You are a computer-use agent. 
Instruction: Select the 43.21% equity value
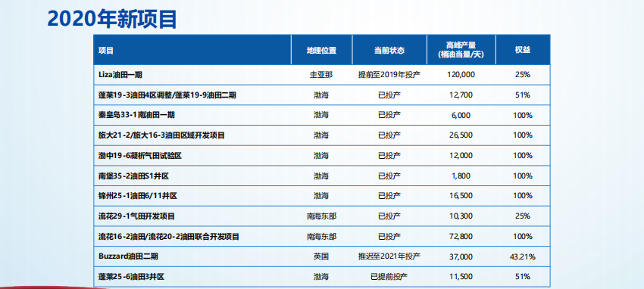(x=523, y=256)
